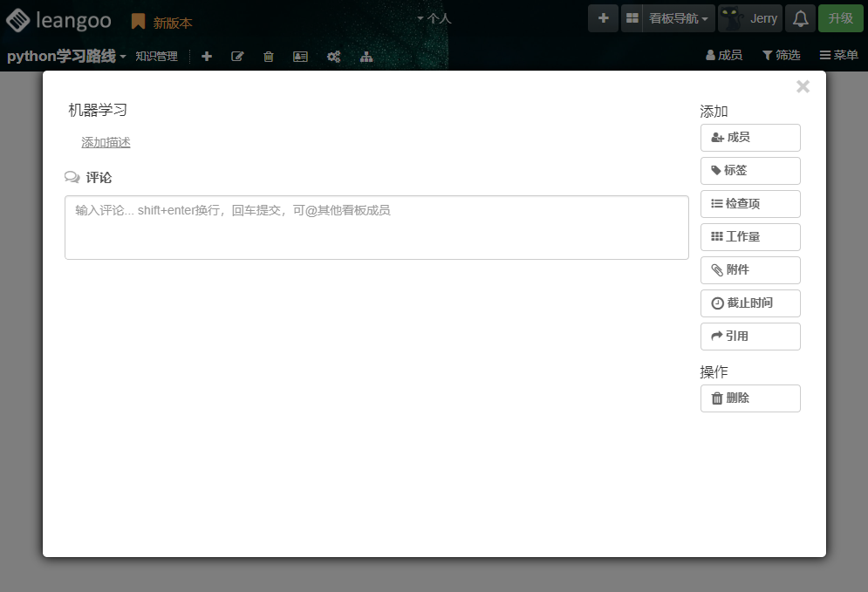This screenshot has height=592, width=868.
Task: Click the 删除 delete card button
Action: pos(750,398)
